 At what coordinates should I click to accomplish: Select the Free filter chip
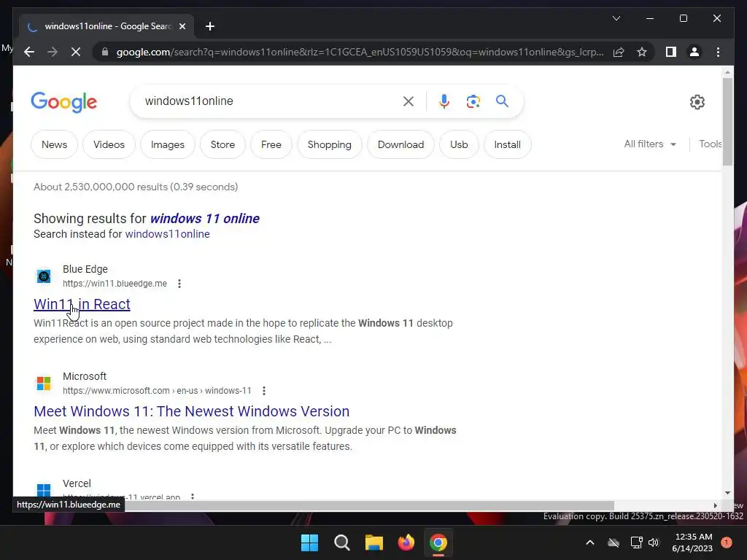(271, 144)
